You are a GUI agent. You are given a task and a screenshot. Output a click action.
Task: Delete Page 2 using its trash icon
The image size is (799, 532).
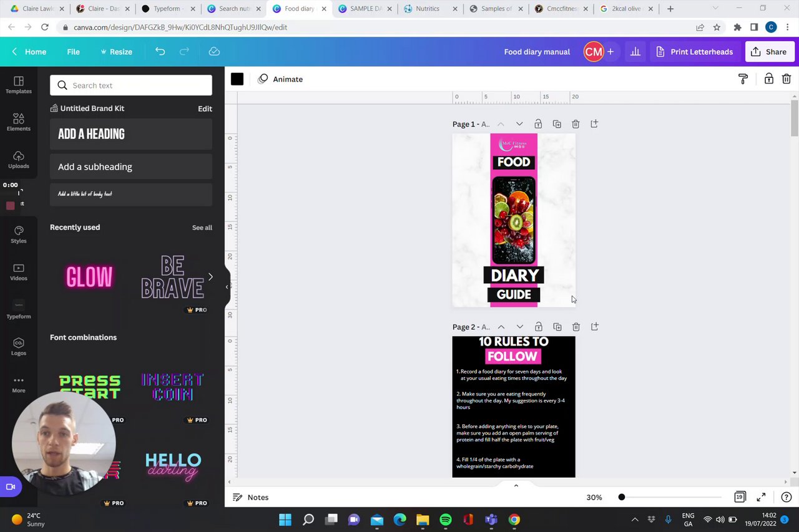tap(576, 327)
